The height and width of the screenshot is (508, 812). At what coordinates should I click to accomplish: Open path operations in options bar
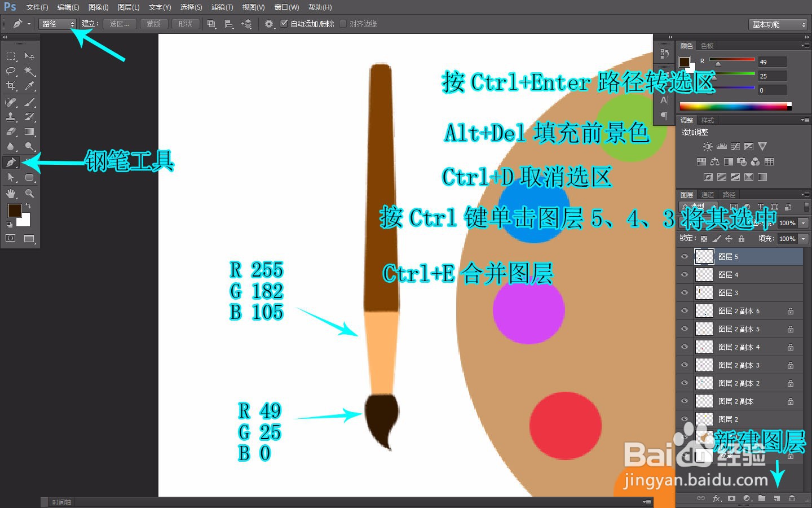click(211, 24)
